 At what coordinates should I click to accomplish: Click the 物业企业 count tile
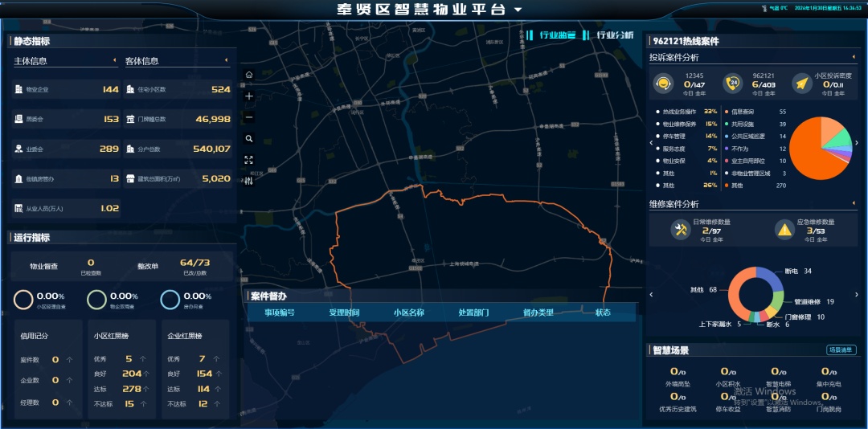click(x=66, y=89)
